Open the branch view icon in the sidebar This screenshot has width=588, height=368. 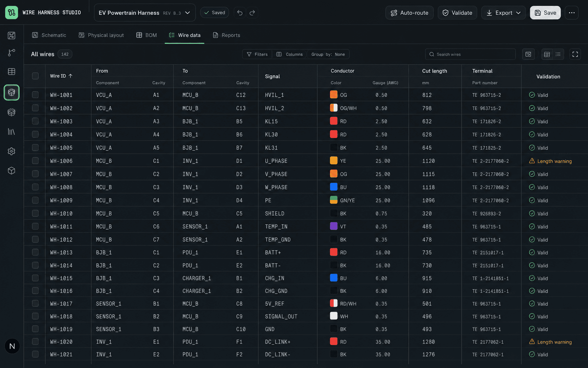[11, 53]
